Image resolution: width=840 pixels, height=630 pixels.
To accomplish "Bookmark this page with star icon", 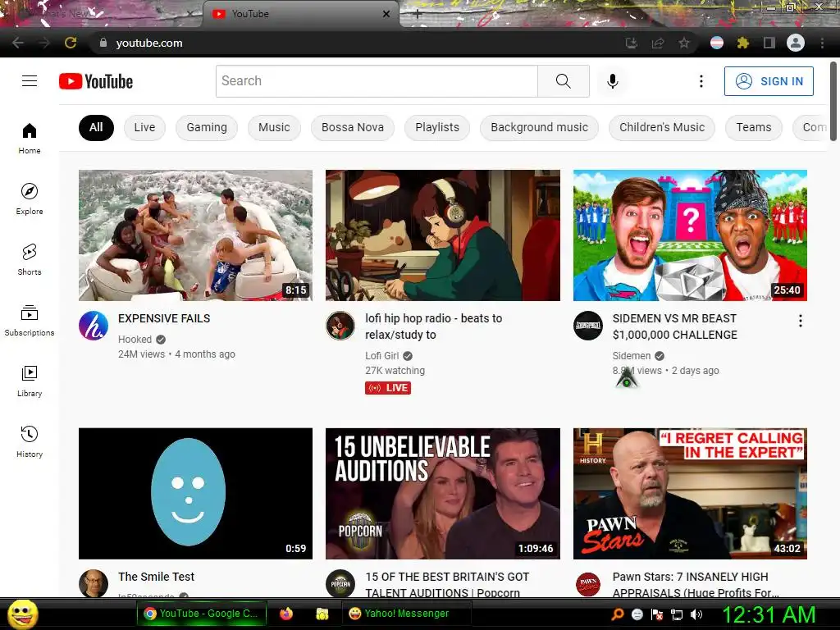I will (x=684, y=43).
